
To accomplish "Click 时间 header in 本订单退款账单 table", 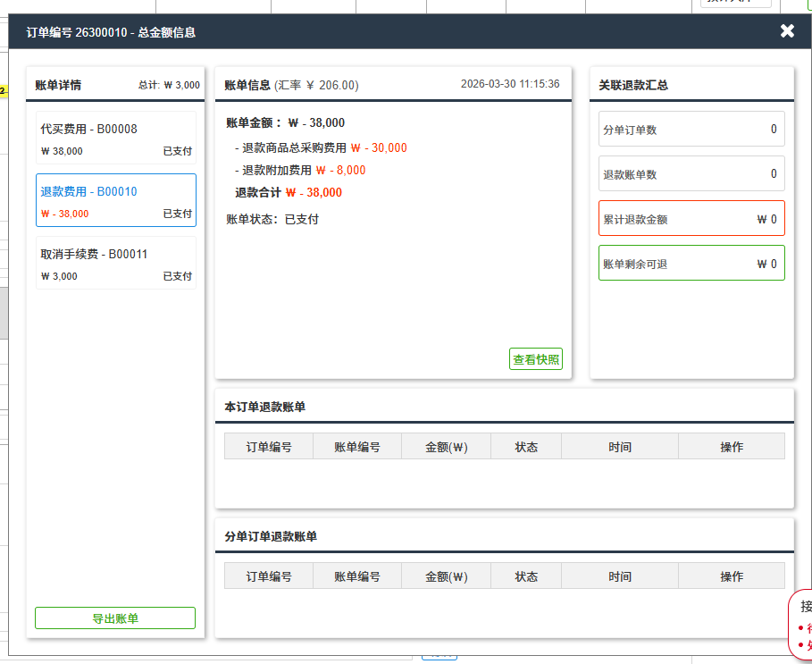I will [620, 447].
